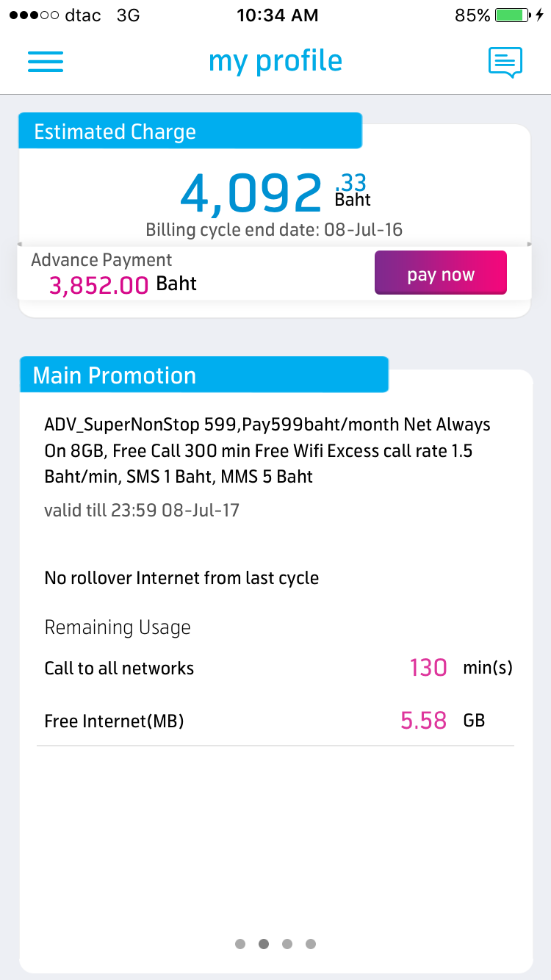Tap the ADV_SuperNonStop 599 promotion description
Screen dimensions: 551x980
[267, 450]
